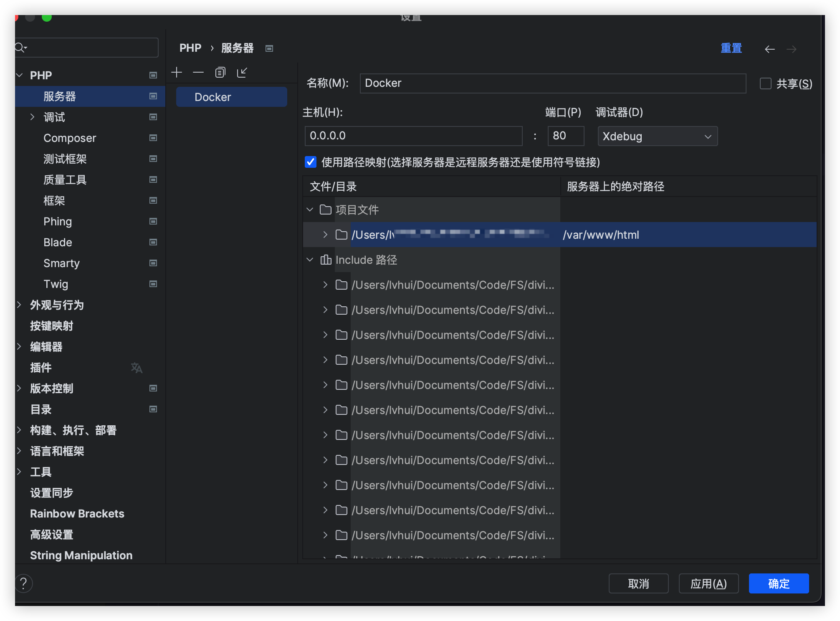Open the Xdebug debugger dropdown

pyautogui.click(x=658, y=136)
